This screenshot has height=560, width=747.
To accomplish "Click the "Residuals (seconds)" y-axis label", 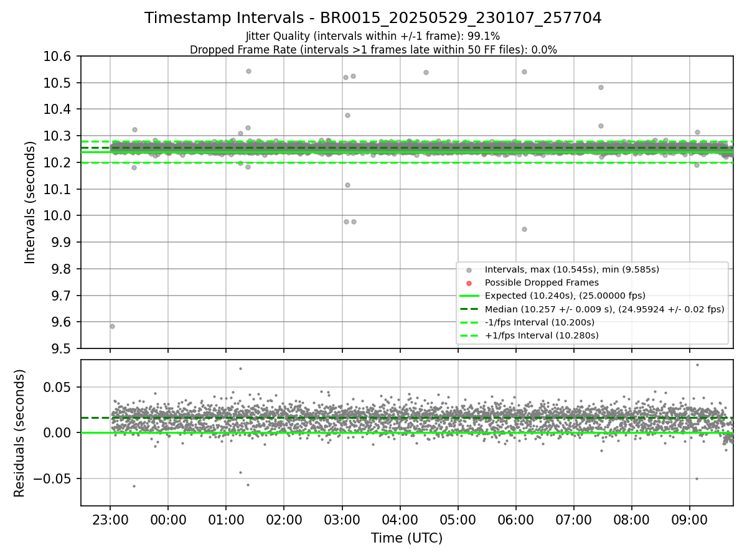I will [19, 433].
